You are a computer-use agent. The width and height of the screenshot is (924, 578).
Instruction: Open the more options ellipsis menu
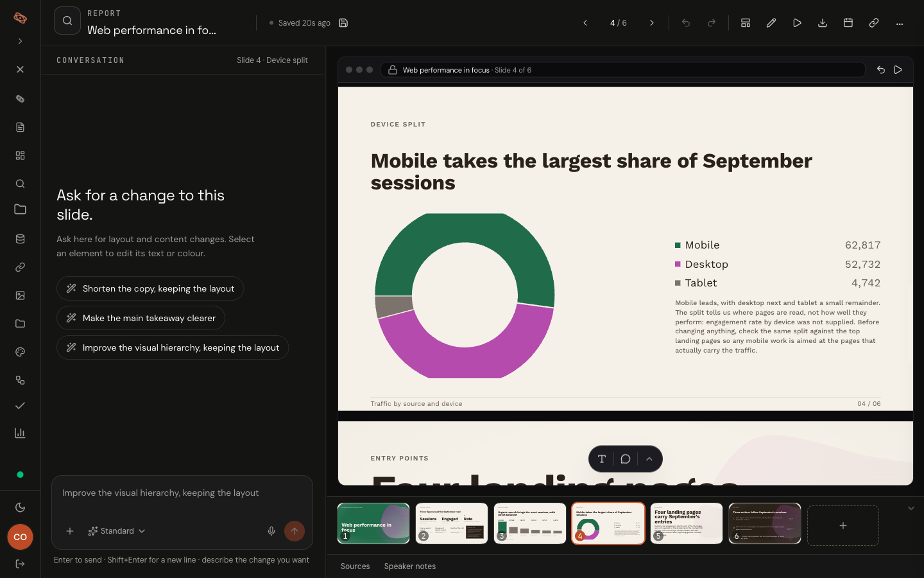[900, 23]
